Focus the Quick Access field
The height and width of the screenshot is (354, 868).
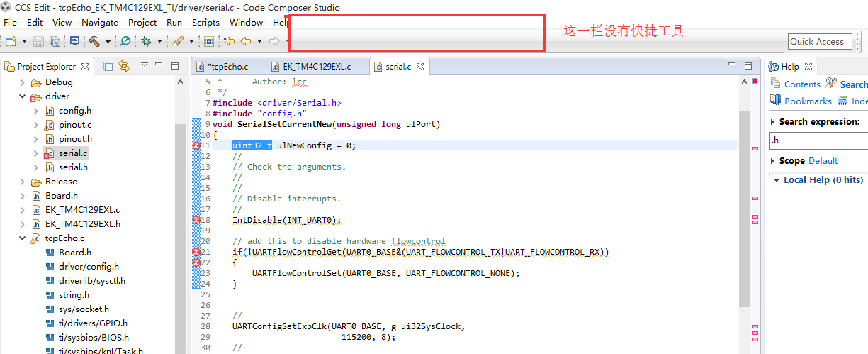pos(820,41)
